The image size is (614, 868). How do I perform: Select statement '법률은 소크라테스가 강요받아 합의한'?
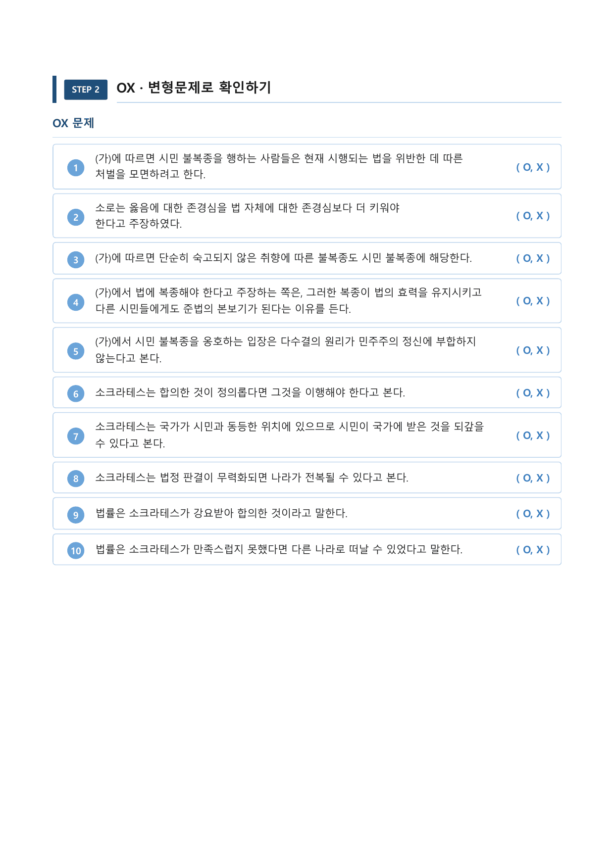221,513
